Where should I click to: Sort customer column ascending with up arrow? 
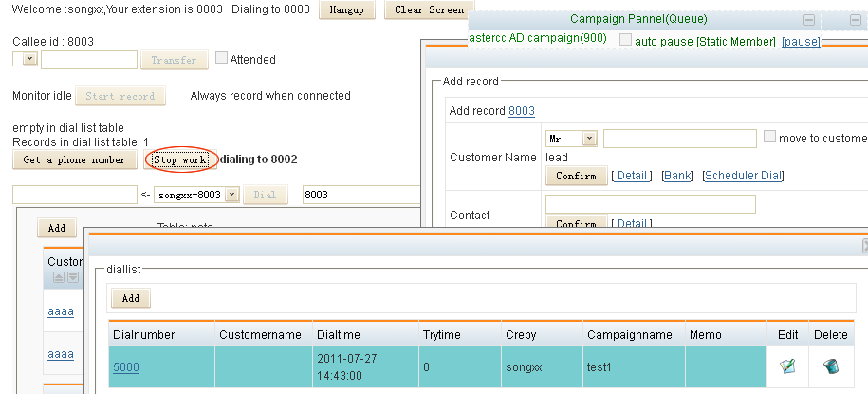pos(58,277)
